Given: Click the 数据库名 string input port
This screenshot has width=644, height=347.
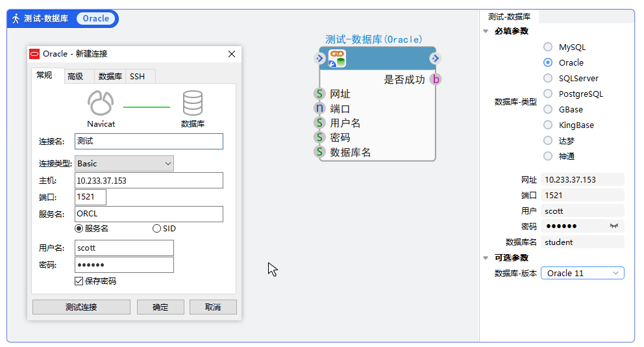Looking at the screenshot, I should [x=319, y=152].
